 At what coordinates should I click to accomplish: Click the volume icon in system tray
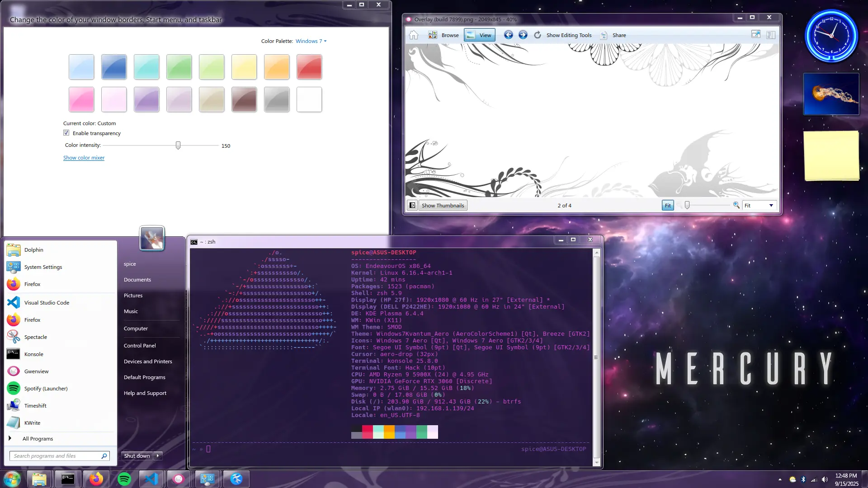tap(825, 479)
